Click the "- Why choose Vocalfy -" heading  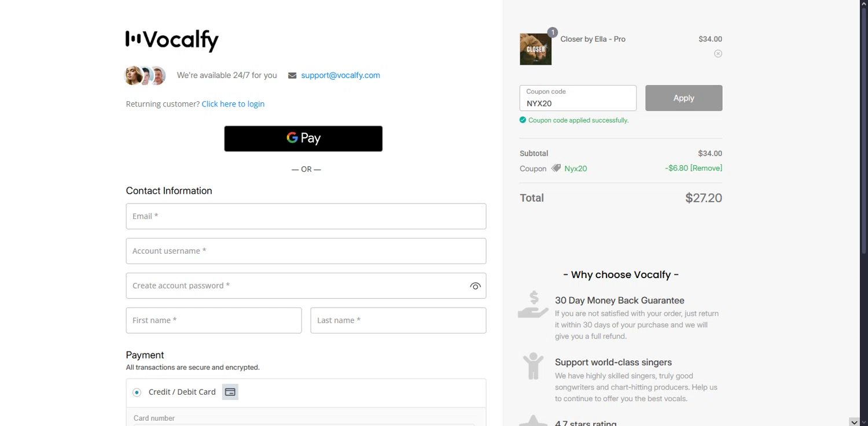point(621,275)
